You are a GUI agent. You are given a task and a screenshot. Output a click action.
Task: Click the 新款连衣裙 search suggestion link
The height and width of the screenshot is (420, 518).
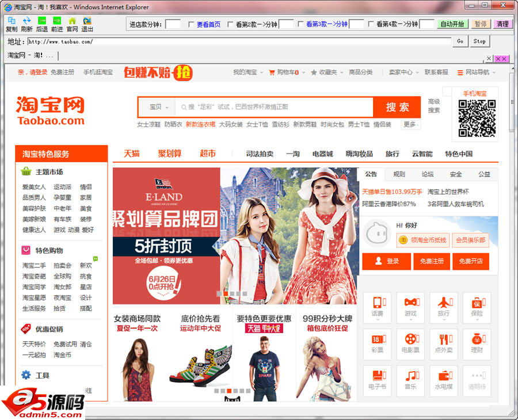[200, 124]
